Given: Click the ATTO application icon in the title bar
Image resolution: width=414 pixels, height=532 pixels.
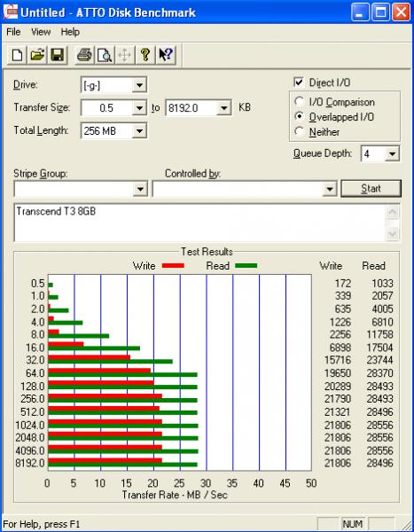Looking at the screenshot, I should point(10,12).
